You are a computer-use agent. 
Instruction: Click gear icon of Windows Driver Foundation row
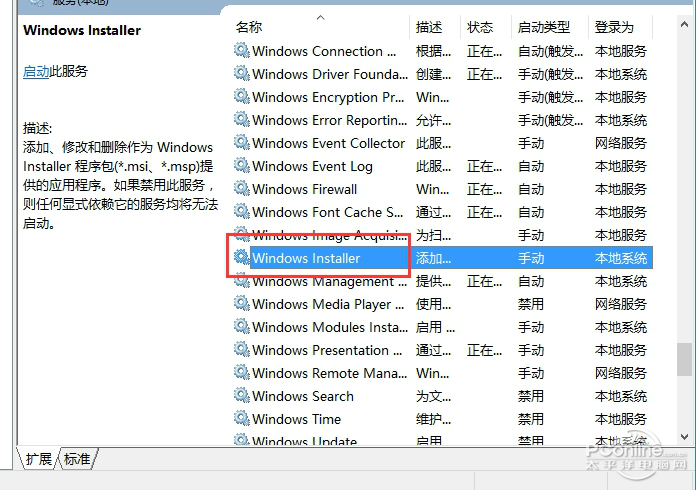tap(242, 74)
